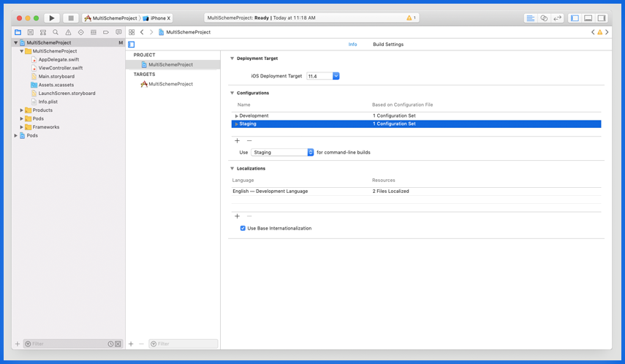Collapse the Localizations section

232,169
